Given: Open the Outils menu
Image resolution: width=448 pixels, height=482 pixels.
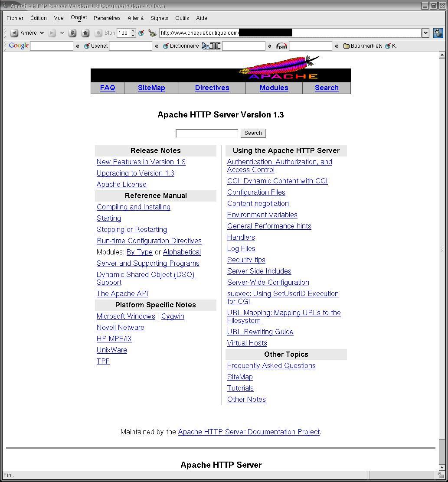Looking at the screenshot, I should click(x=182, y=18).
